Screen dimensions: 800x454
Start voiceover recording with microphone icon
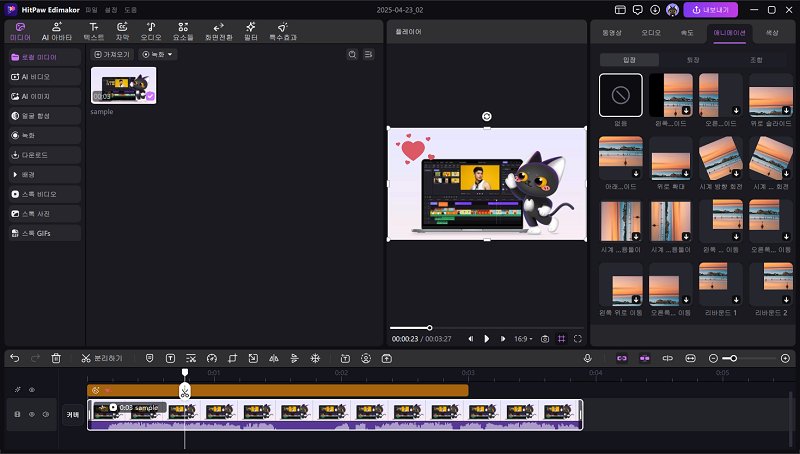click(588, 359)
